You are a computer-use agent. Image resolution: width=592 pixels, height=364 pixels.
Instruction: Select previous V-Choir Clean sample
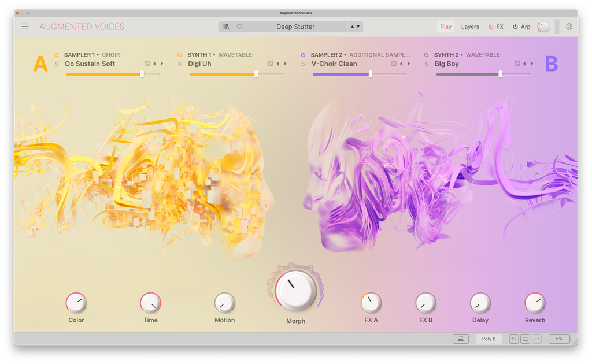click(401, 64)
